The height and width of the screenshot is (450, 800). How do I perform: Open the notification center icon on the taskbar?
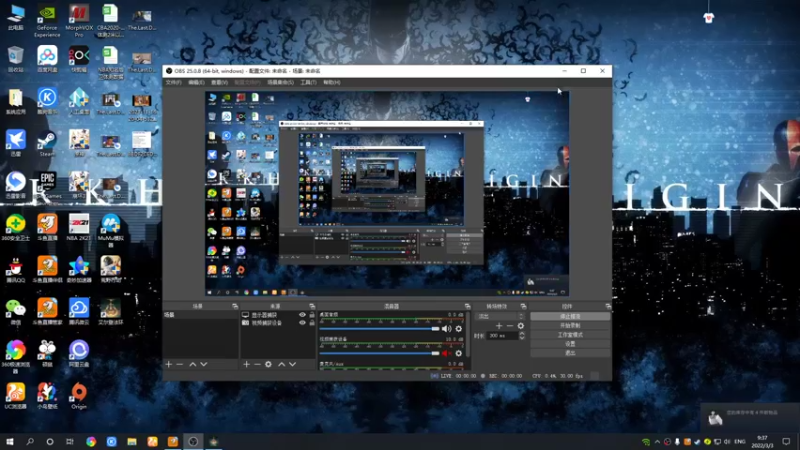point(786,442)
